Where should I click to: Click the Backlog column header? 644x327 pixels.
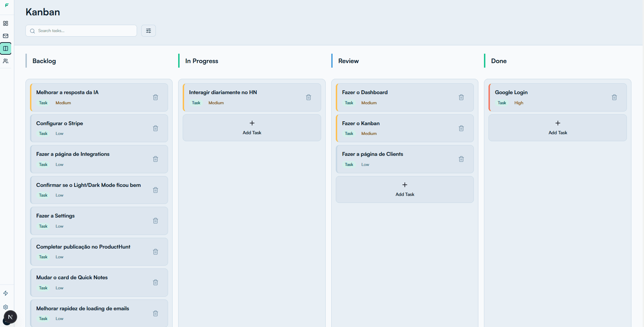44,61
